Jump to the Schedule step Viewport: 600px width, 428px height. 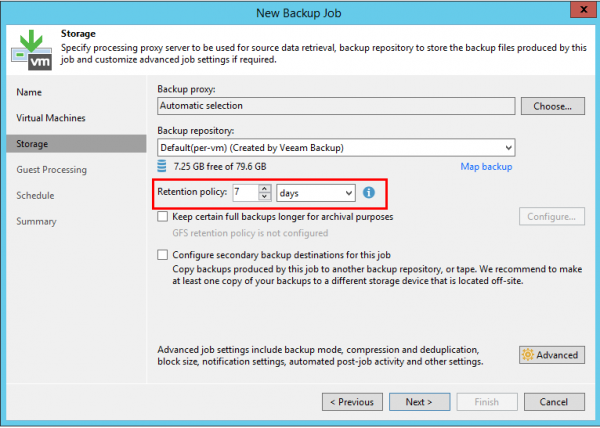[35, 196]
